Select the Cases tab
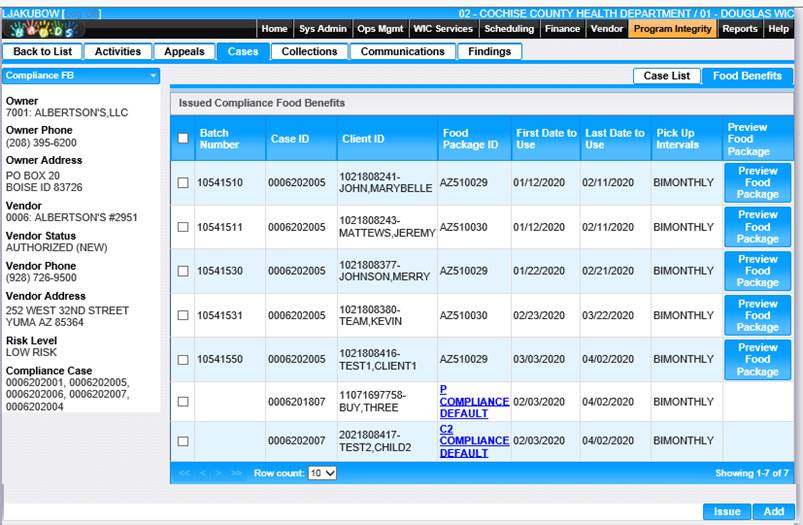 pos(243,52)
